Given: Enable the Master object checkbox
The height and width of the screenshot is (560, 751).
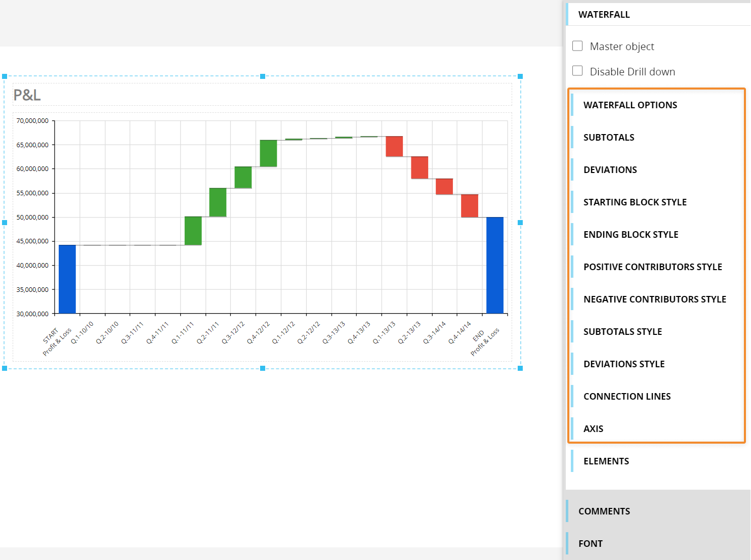Looking at the screenshot, I should 577,46.
